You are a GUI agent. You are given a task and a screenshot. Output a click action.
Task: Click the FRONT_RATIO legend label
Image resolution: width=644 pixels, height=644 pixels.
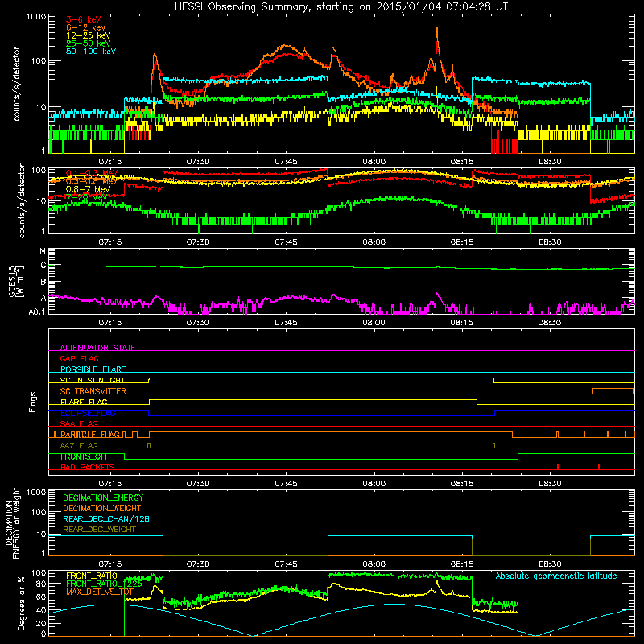click(x=92, y=576)
